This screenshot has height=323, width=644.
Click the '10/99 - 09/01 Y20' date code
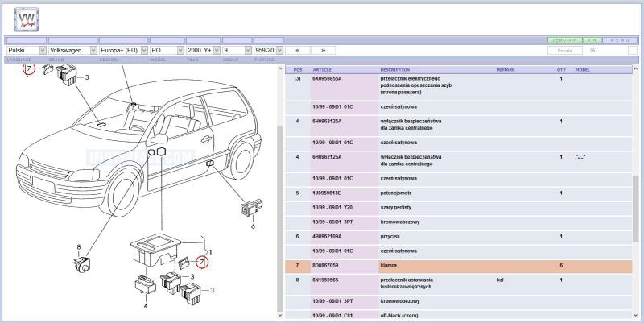point(332,208)
